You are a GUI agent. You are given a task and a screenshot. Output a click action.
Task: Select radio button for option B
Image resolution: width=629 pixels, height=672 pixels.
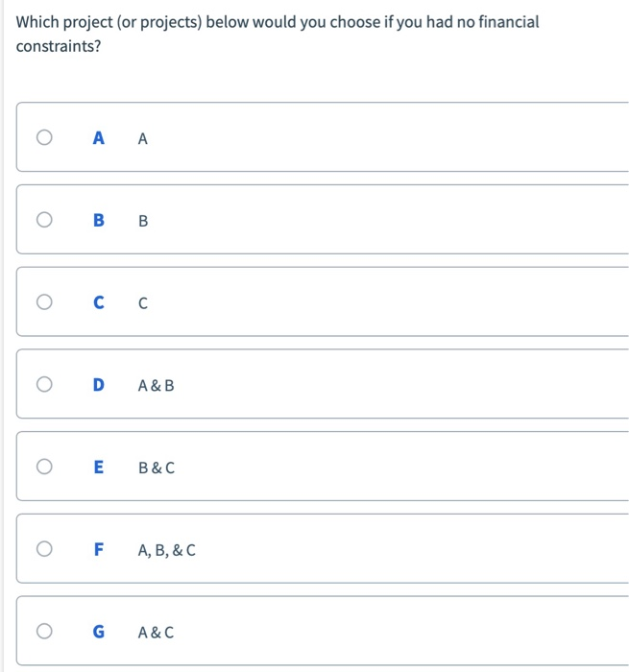(44, 221)
